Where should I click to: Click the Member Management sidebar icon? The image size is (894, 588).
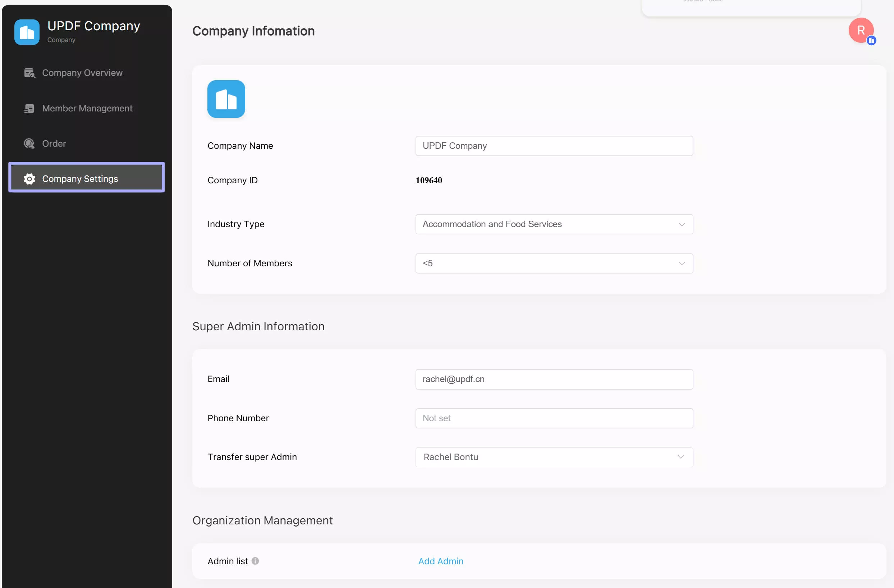tap(29, 109)
